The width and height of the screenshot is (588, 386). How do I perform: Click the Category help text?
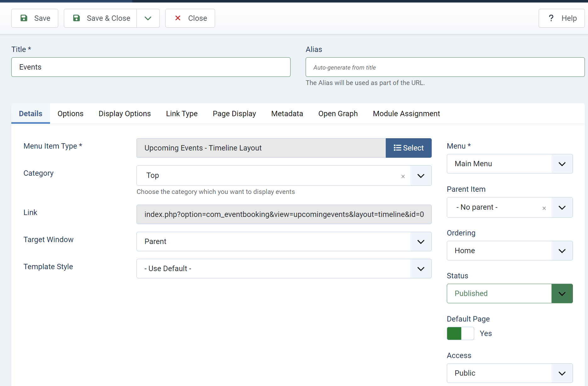pos(216,192)
